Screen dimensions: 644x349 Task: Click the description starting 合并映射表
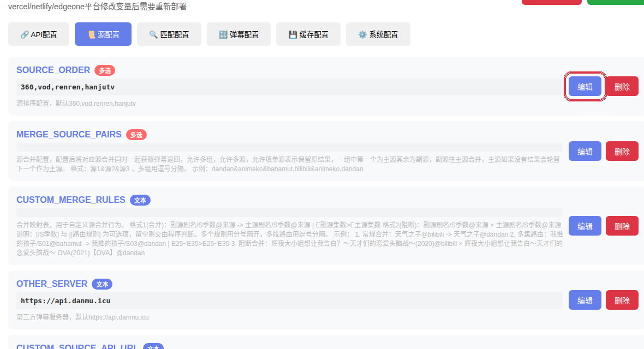[290, 238]
